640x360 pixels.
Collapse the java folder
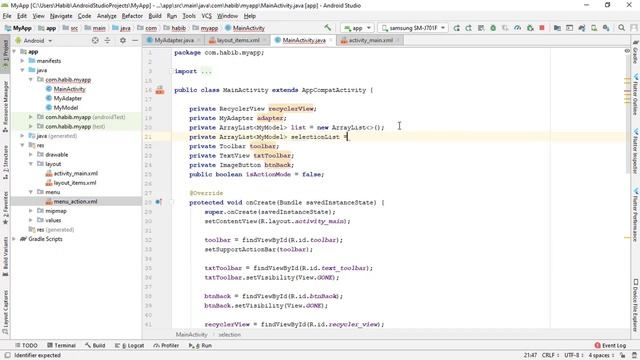point(23,70)
